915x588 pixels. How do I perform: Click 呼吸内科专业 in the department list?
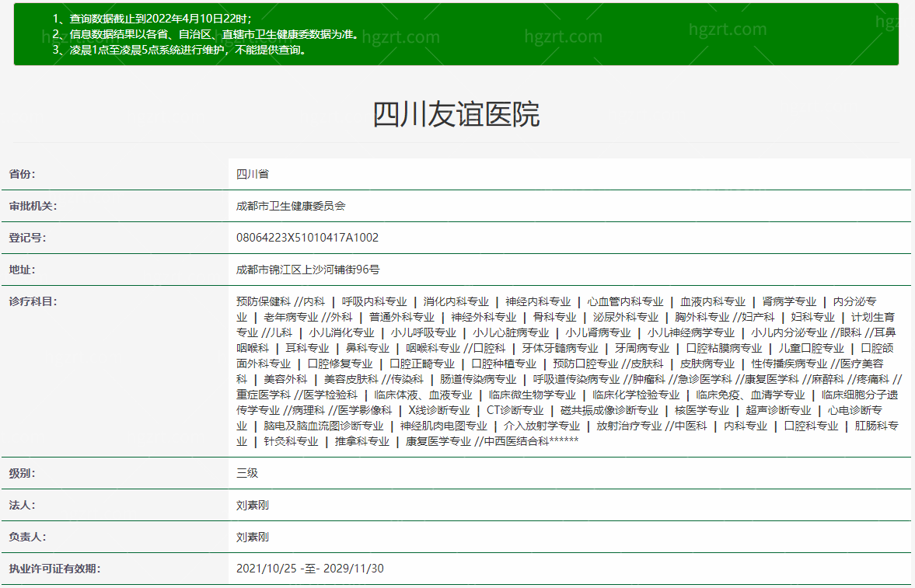pos(374,301)
